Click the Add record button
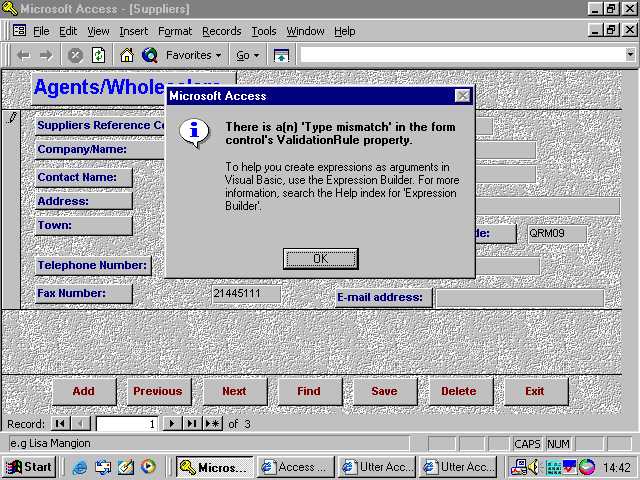This screenshot has height=480, width=640. tap(84, 391)
